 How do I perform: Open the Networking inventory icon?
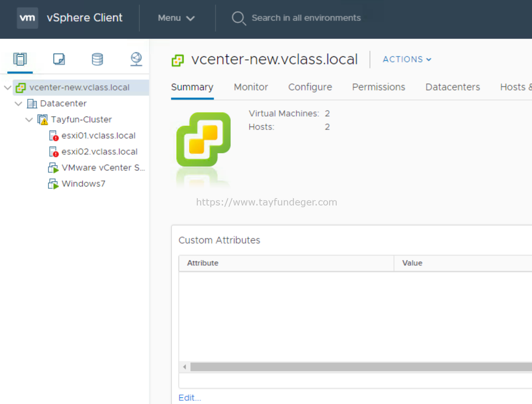pos(136,59)
